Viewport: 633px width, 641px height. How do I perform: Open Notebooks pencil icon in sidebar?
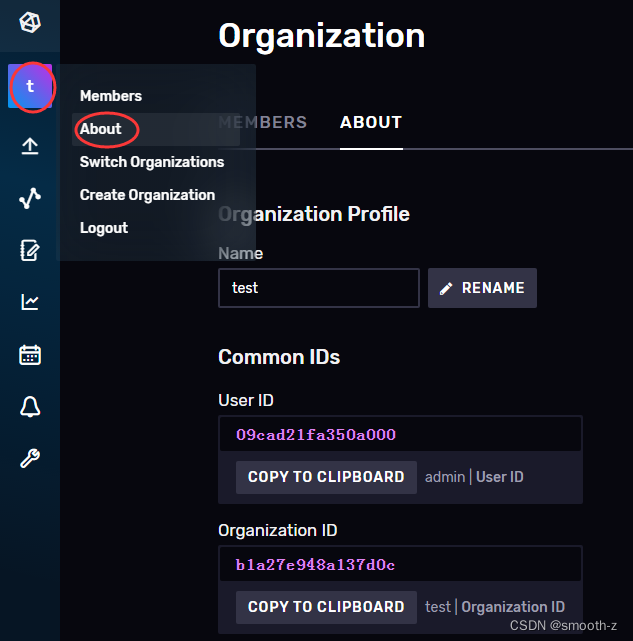tap(30, 250)
